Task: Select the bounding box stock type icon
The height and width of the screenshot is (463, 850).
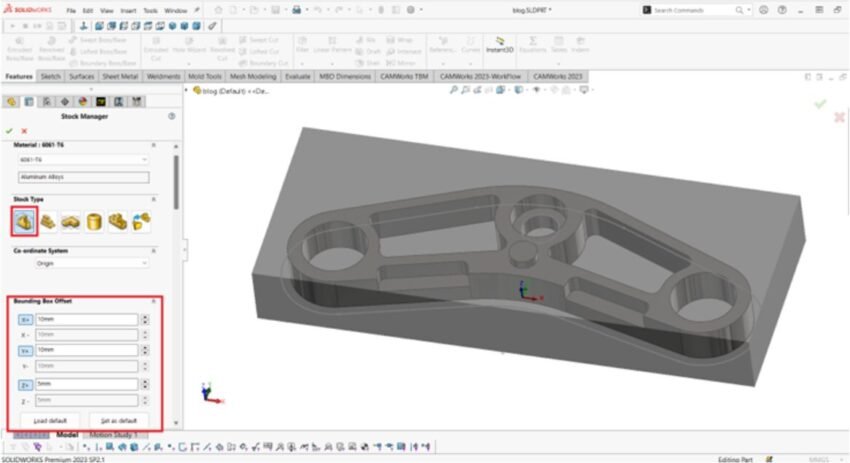Action: point(25,220)
